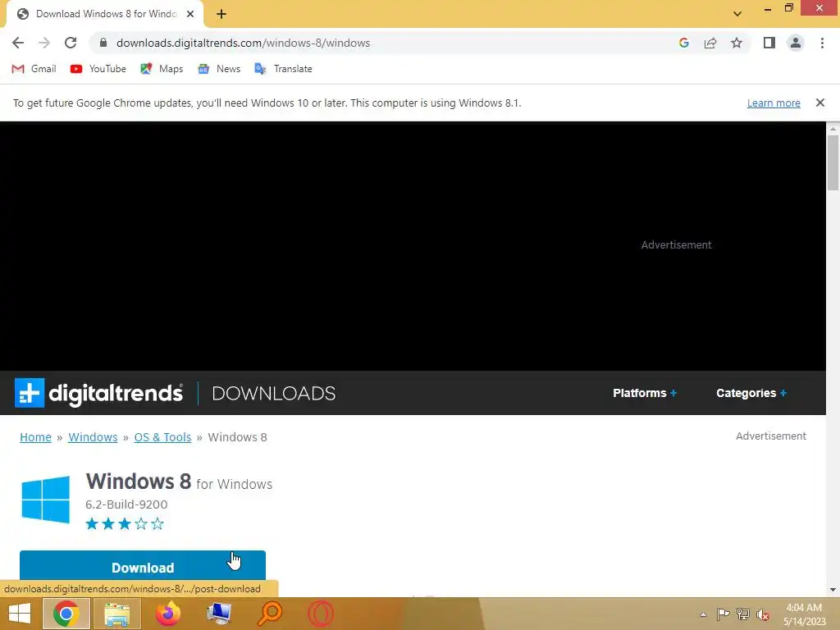
Task: Click the muted volume tray icon
Action: 763,614
